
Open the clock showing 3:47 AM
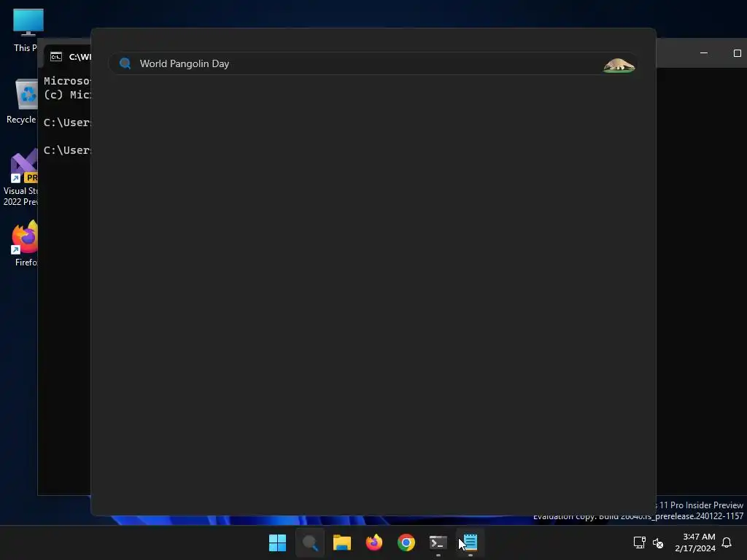[695, 542]
